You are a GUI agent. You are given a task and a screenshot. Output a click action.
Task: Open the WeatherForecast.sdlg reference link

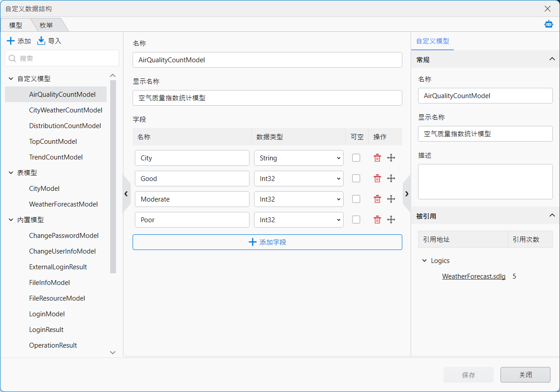pos(474,276)
